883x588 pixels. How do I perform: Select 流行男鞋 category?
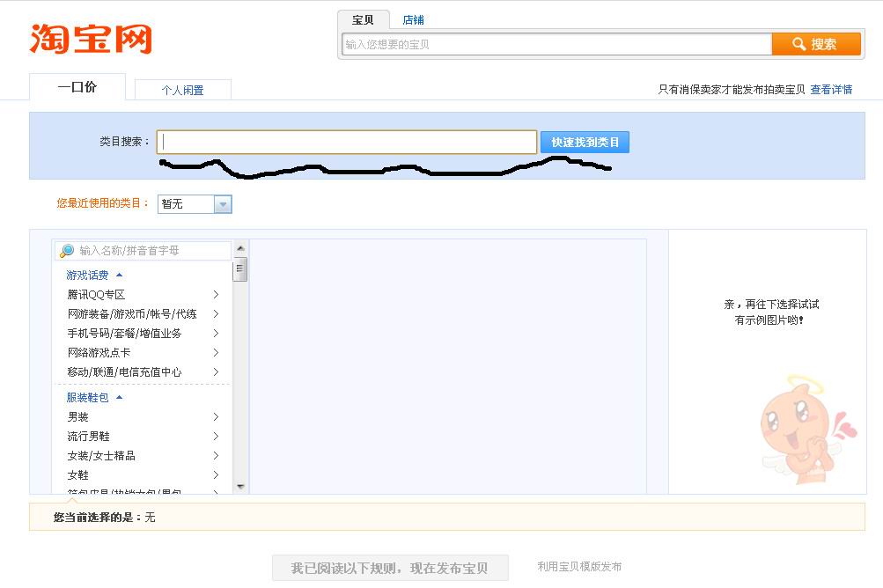click(x=88, y=437)
